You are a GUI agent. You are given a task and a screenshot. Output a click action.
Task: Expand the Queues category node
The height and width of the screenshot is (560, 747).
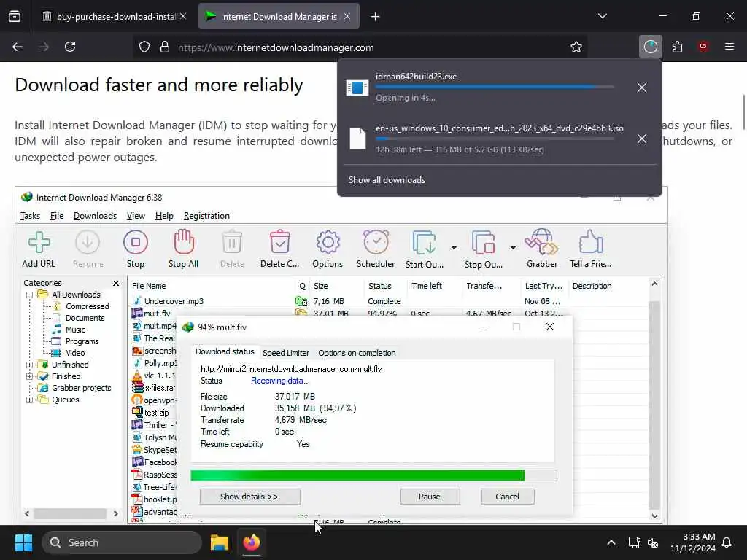29,400
